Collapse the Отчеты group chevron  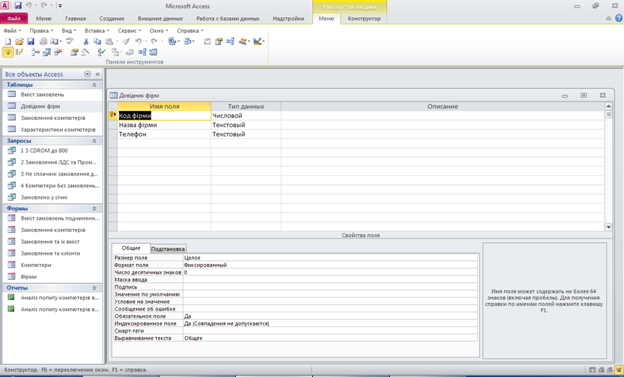pos(94,288)
